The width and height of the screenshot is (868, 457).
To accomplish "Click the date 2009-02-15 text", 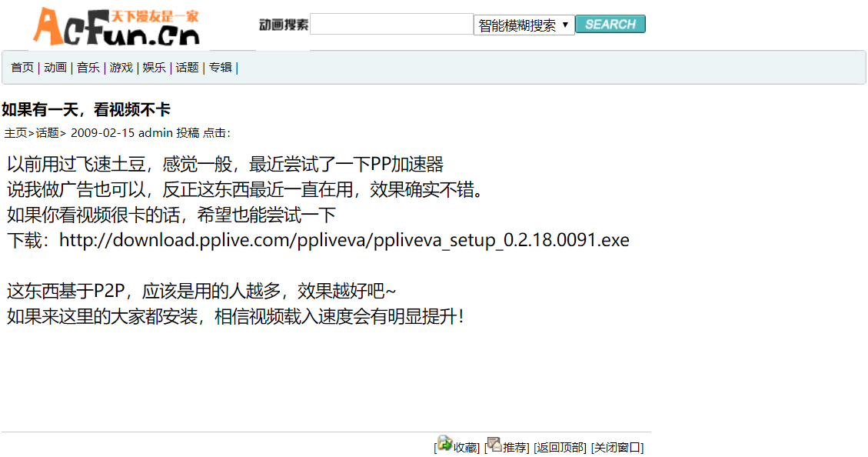I will [103, 133].
